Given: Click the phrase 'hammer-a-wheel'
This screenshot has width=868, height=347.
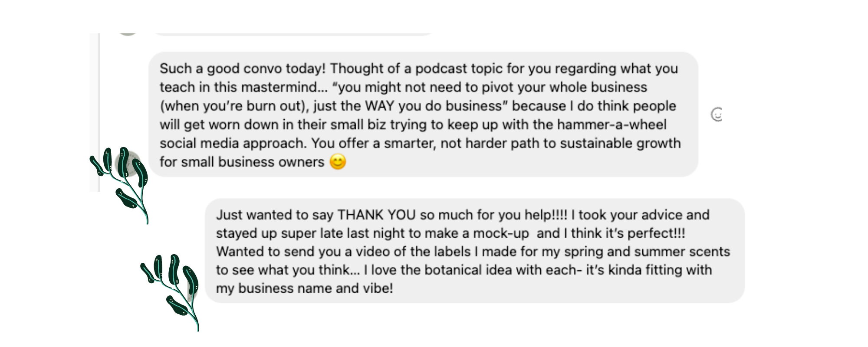Looking at the screenshot, I should tap(612, 124).
